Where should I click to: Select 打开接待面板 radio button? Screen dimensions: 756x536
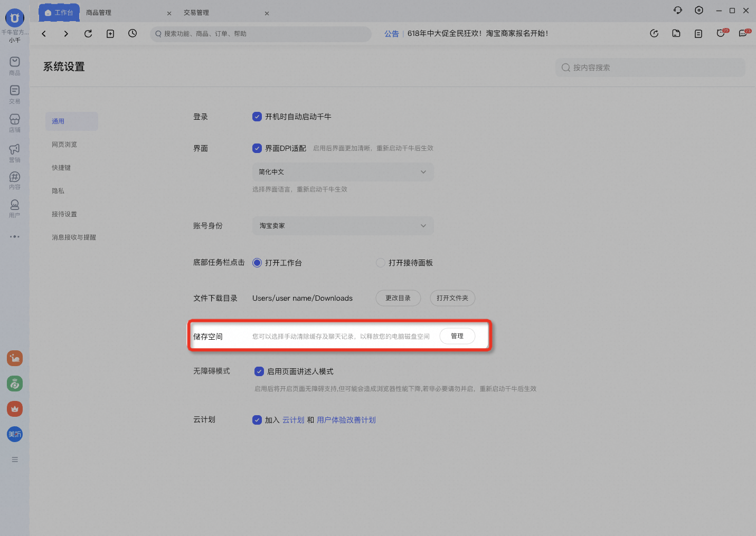(x=381, y=263)
